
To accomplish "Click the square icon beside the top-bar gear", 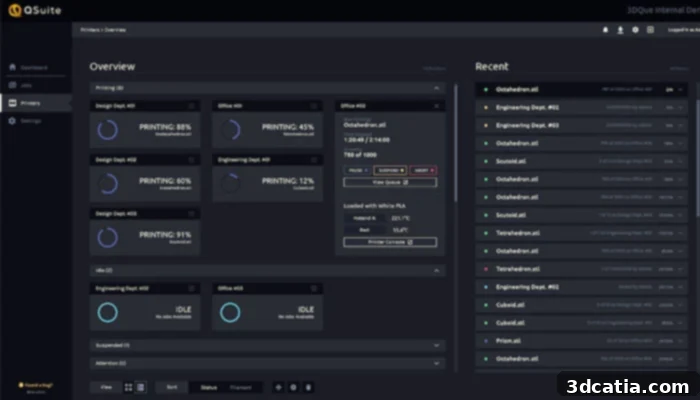I will (650, 30).
